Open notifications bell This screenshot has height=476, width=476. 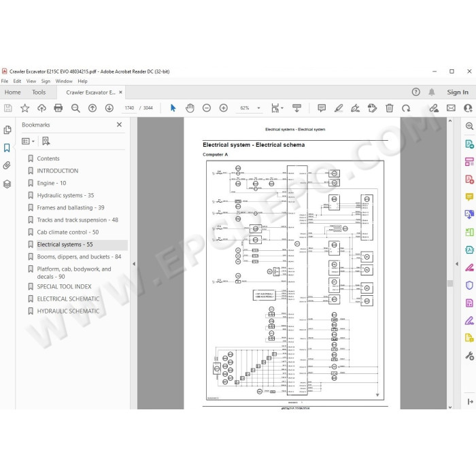[432, 92]
